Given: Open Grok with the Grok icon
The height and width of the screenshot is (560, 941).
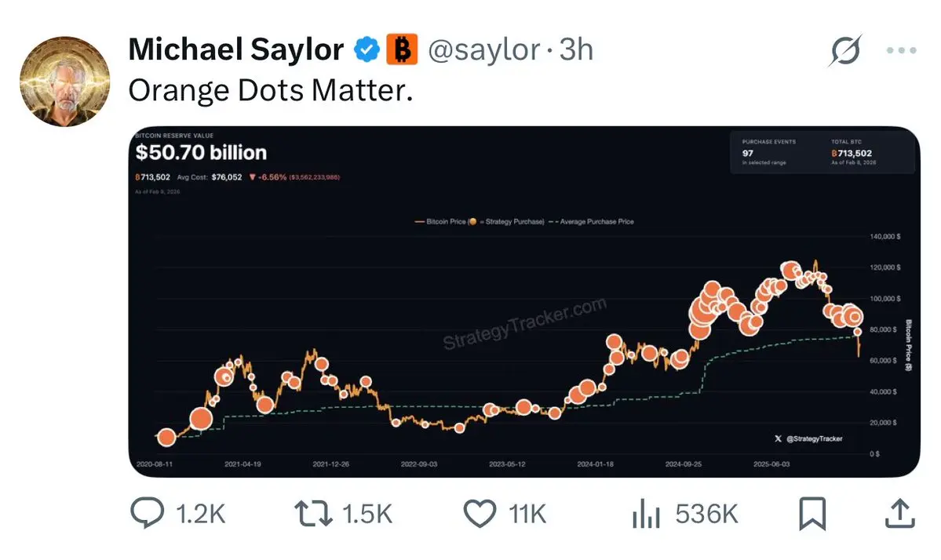Looking at the screenshot, I should (844, 49).
